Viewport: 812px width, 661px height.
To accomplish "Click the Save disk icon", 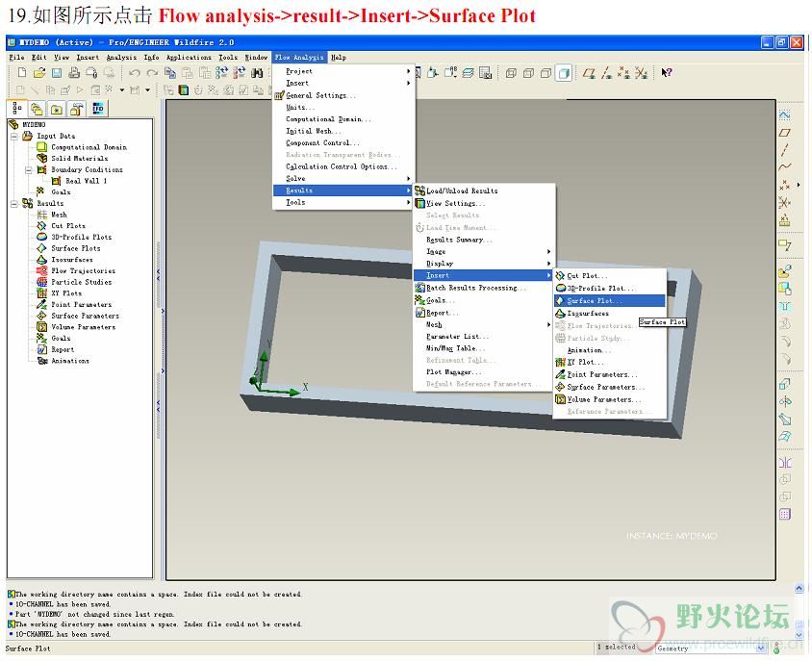I will [x=57, y=72].
